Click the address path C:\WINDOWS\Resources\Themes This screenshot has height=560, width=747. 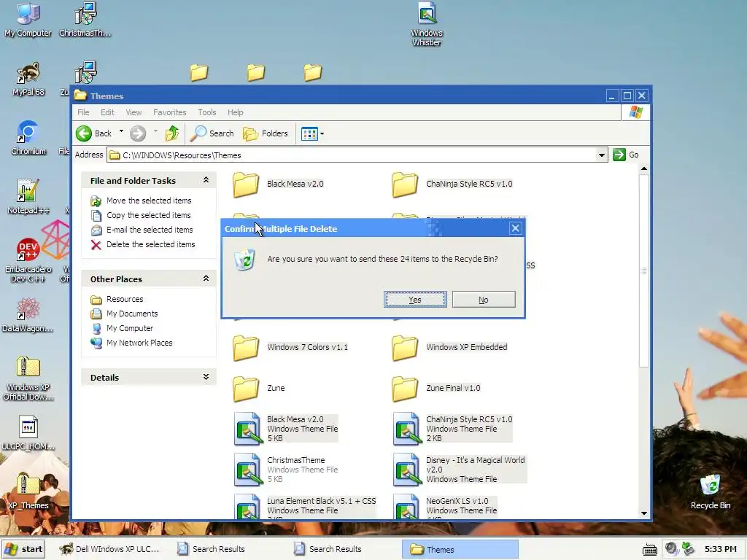[x=182, y=155]
